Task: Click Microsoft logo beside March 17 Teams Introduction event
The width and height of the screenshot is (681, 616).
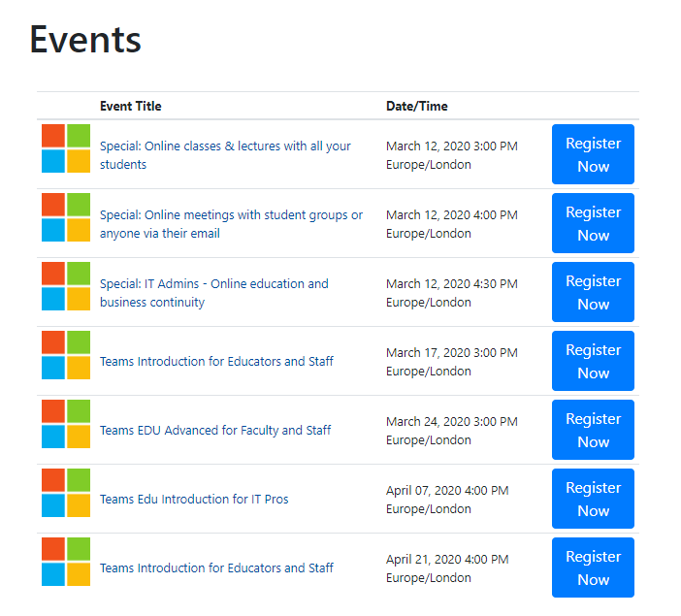Action: point(66,355)
